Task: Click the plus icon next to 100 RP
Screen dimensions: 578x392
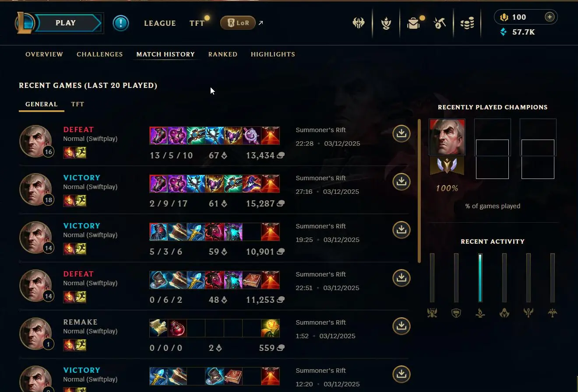Action: pos(550,17)
